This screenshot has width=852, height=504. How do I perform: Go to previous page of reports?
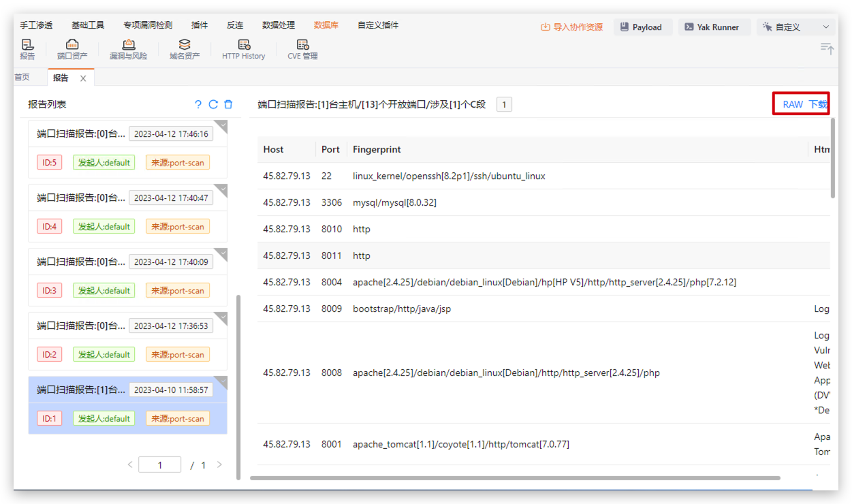(x=130, y=464)
